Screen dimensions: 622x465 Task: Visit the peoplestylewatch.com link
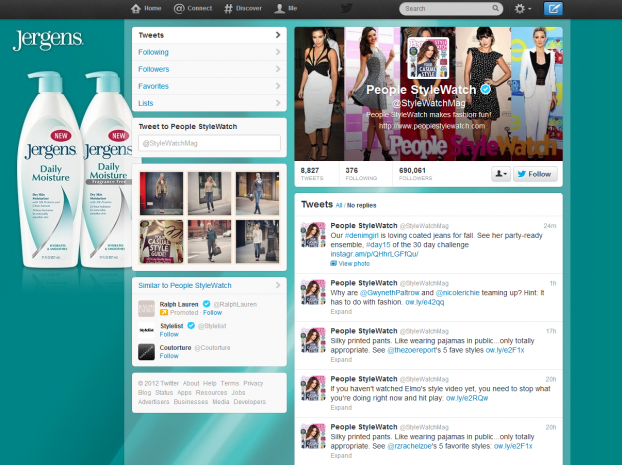431,126
